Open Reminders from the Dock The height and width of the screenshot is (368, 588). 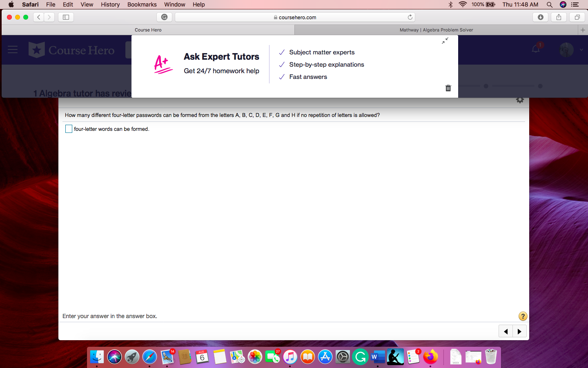[413, 357]
